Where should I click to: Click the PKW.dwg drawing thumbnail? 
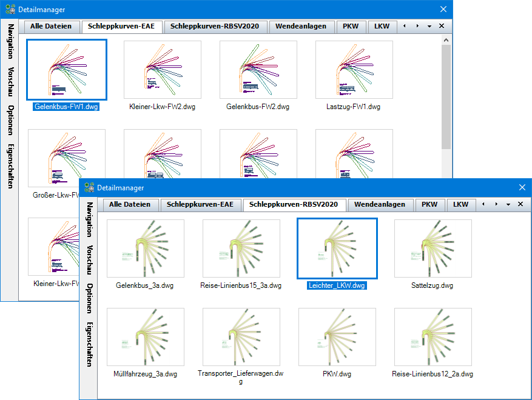[337, 337]
